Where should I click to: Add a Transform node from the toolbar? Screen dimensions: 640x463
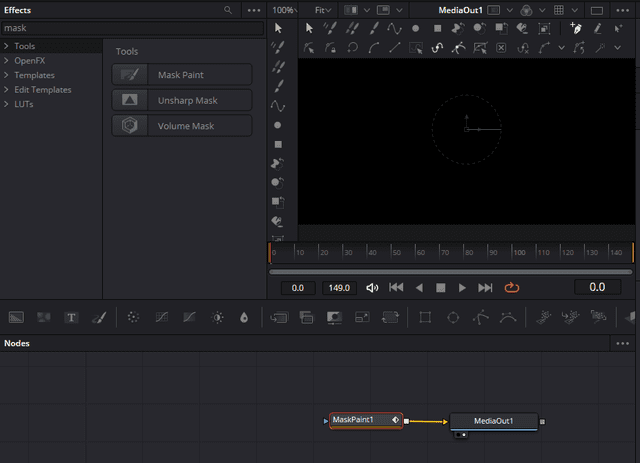[x=390, y=317]
